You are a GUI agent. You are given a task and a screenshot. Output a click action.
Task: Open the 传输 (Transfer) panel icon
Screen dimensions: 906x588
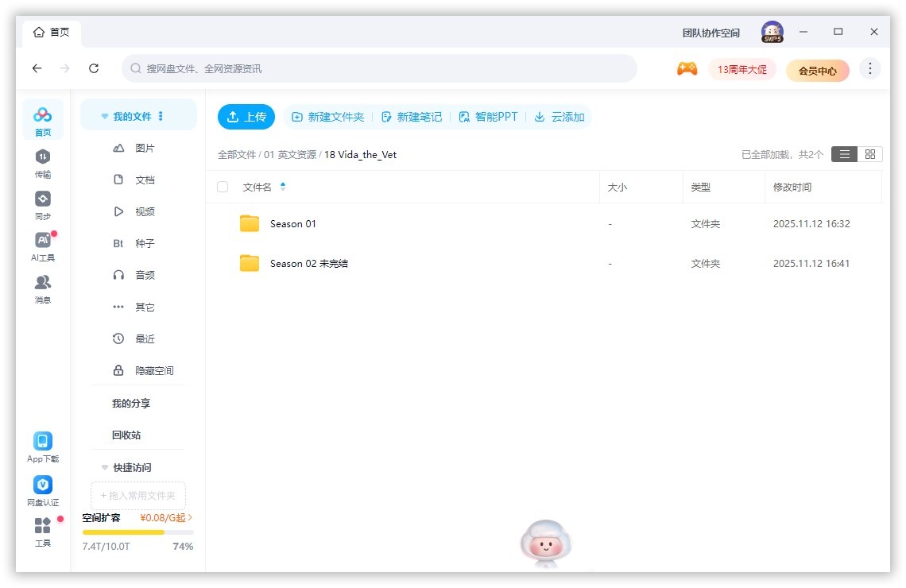pos(43,159)
